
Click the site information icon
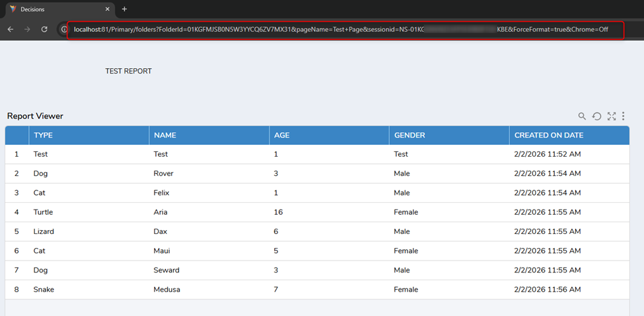point(65,30)
